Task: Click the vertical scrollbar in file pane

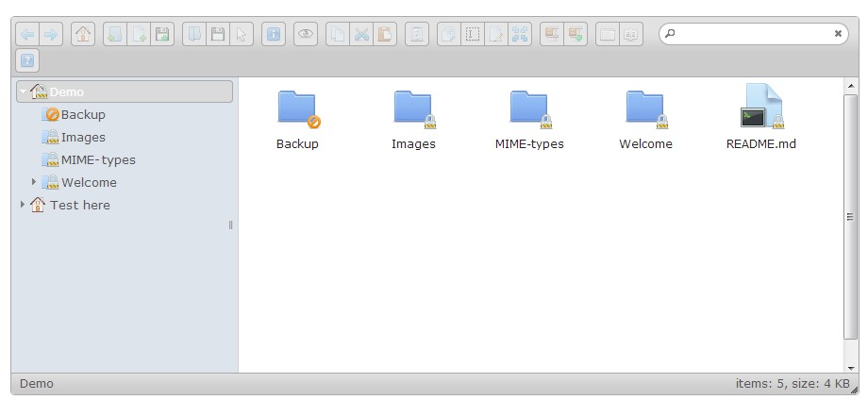Action: pyautogui.click(x=850, y=217)
